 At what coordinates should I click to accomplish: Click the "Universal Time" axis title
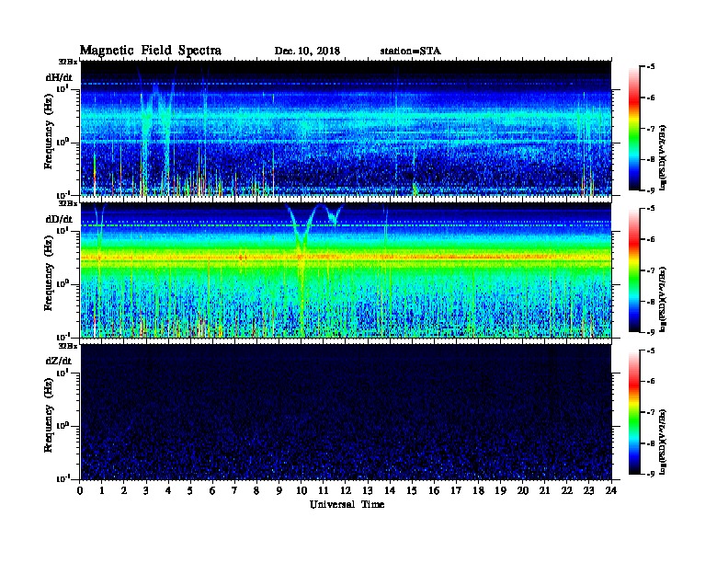(347, 504)
